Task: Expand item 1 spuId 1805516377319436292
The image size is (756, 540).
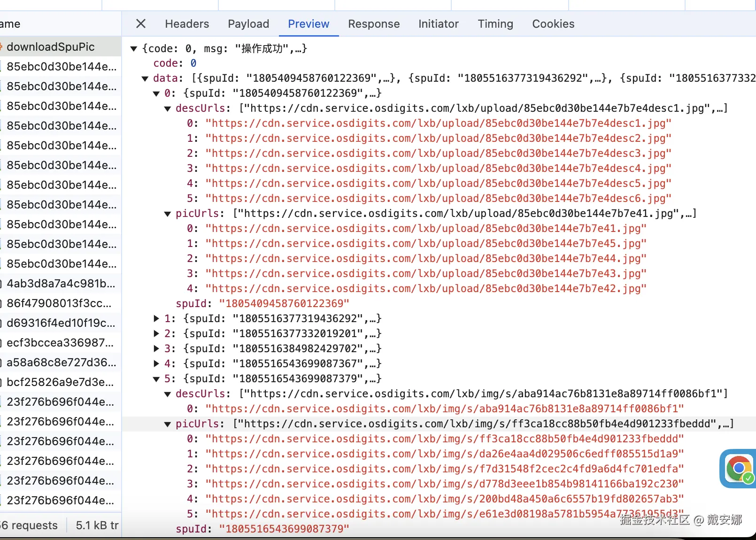Action: pyautogui.click(x=156, y=318)
